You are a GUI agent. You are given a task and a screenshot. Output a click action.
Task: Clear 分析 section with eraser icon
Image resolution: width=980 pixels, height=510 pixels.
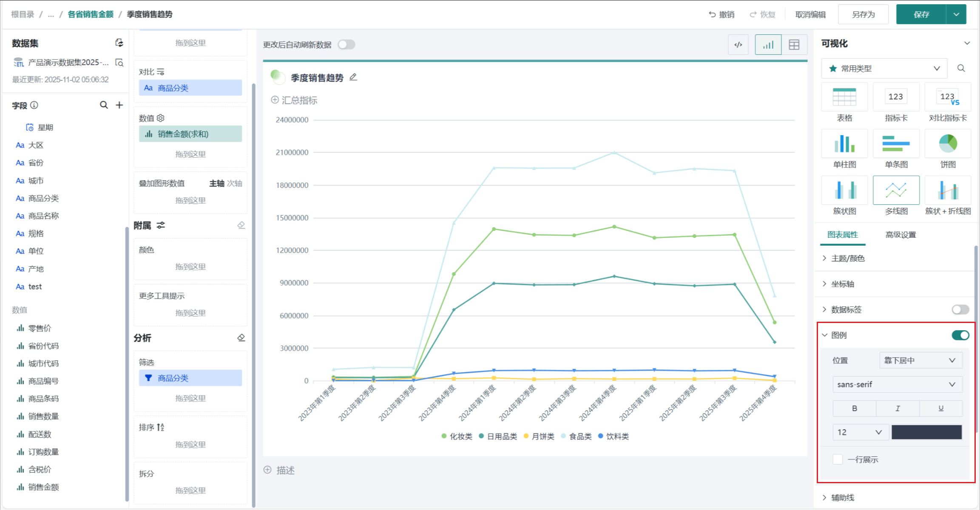click(x=241, y=338)
